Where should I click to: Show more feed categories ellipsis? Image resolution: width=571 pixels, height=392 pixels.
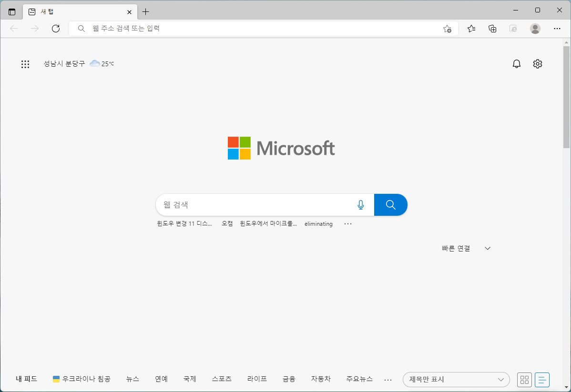coord(388,380)
